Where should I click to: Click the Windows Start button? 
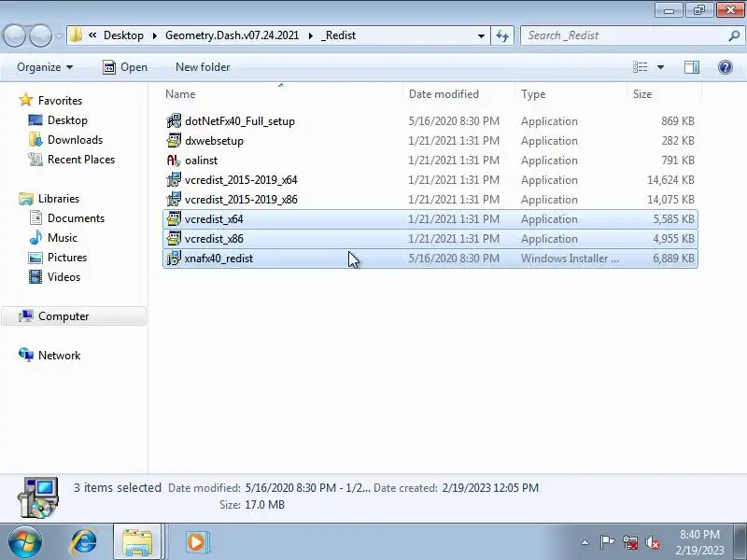[x=25, y=541]
